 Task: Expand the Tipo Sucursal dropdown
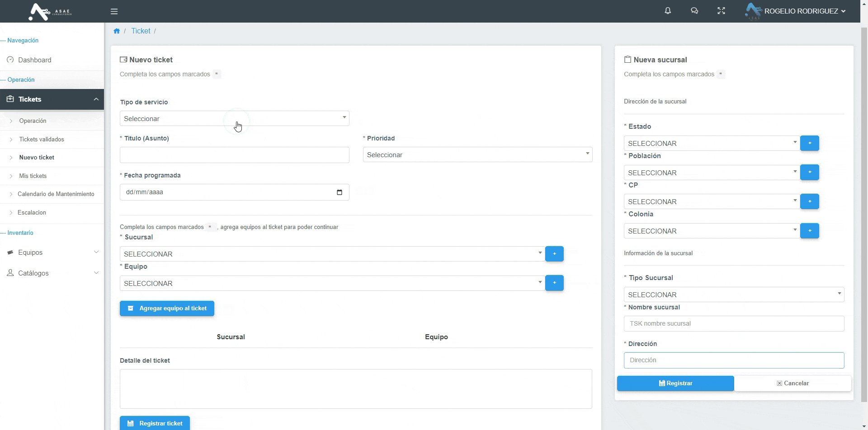[733, 294]
